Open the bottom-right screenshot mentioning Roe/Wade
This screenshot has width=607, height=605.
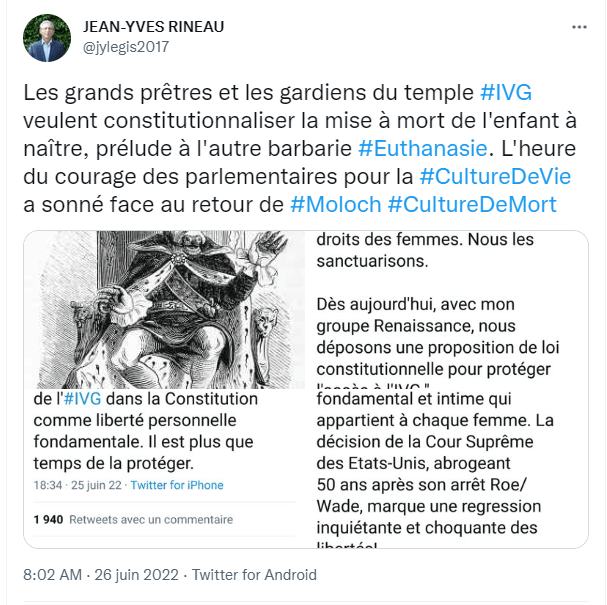click(x=447, y=469)
